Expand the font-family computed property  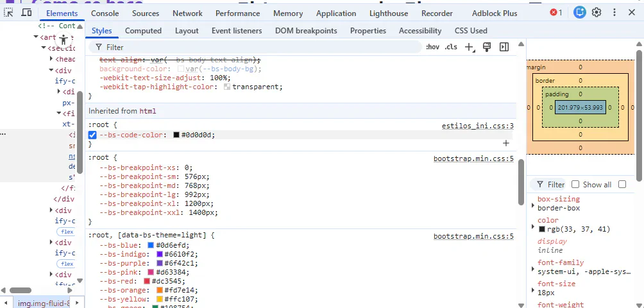(532, 269)
